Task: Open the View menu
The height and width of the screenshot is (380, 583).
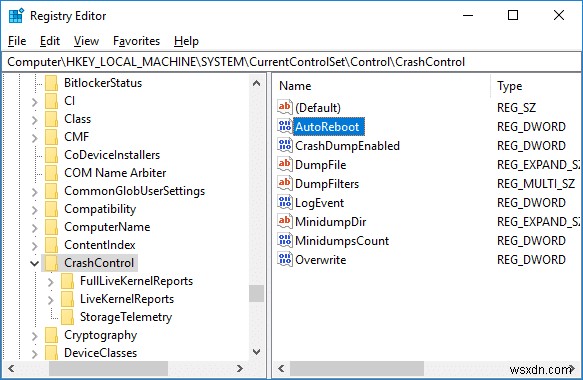Action: point(86,41)
